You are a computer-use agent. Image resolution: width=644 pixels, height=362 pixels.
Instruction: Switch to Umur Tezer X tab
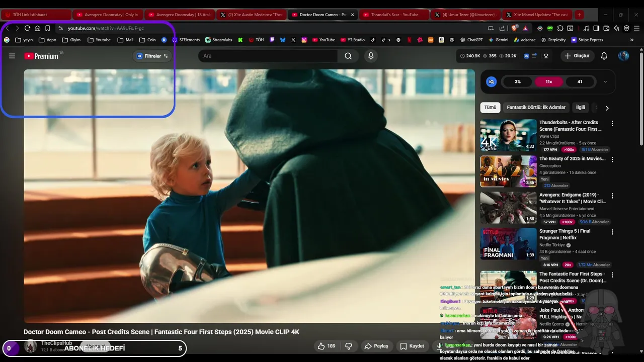click(x=467, y=15)
